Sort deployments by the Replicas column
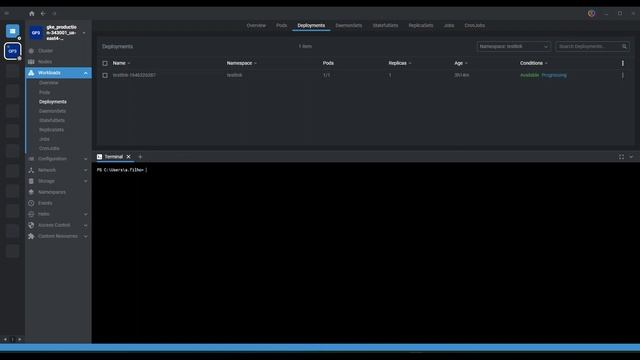640x360 pixels. click(x=400, y=63)
